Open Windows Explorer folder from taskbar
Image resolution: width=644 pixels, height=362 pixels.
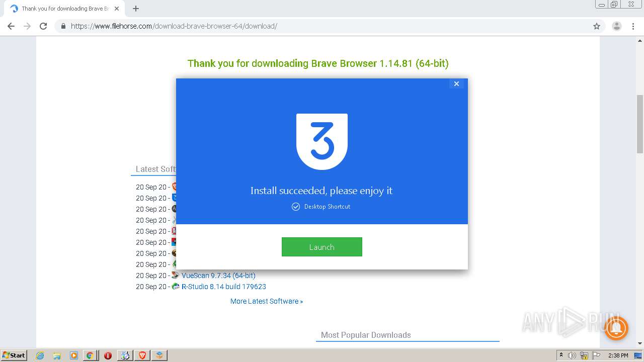pyautogui.click(x=57, y=355)
